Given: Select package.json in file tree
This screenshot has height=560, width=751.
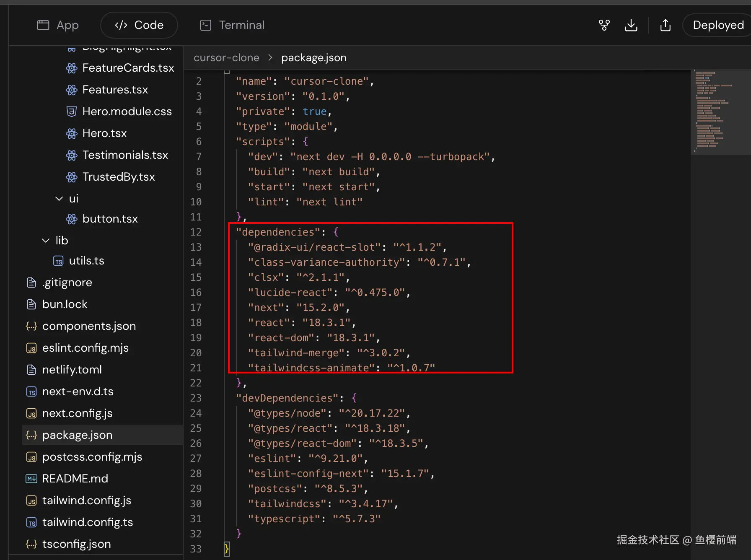Looking at the screenshot, I should pos(102,435).
